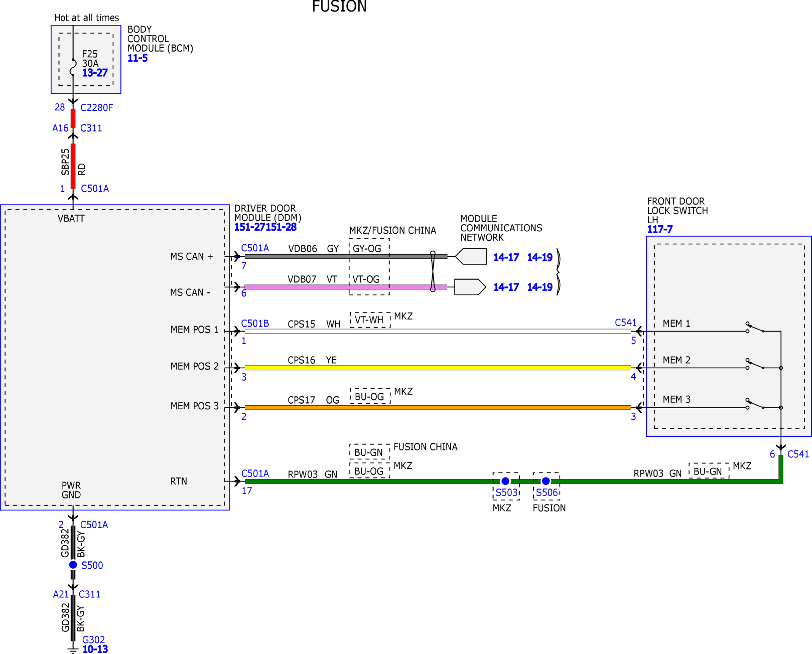Click the 'MEM POS 1' pin label
The image size is (812, 654).
194,330
